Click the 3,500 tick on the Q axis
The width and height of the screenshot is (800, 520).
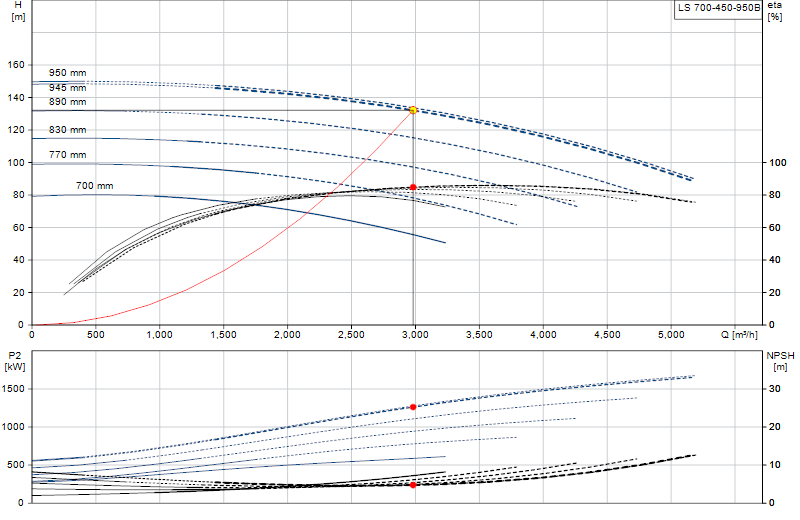coord(479,335)
